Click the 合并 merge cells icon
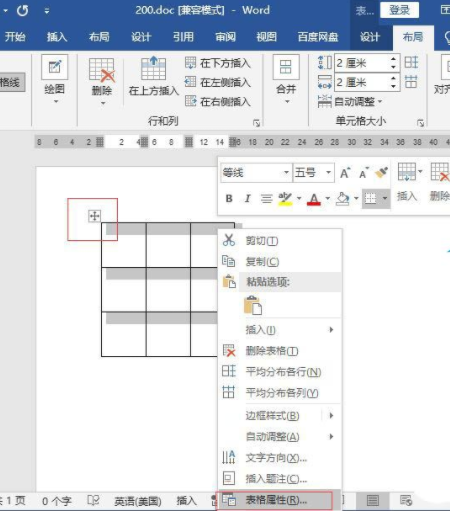 pos(286,67)
